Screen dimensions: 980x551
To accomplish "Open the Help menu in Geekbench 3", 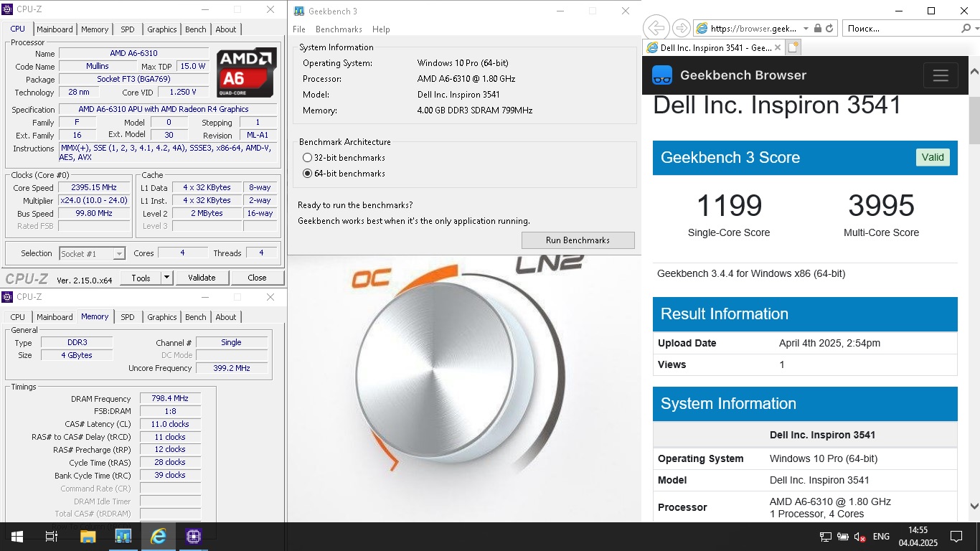I will click(381, 29).
